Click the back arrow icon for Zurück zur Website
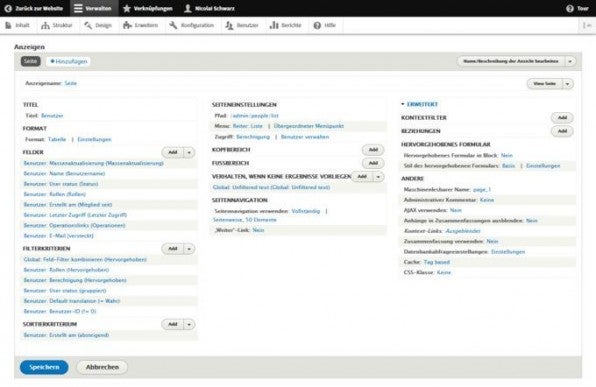 click(8, 8)
